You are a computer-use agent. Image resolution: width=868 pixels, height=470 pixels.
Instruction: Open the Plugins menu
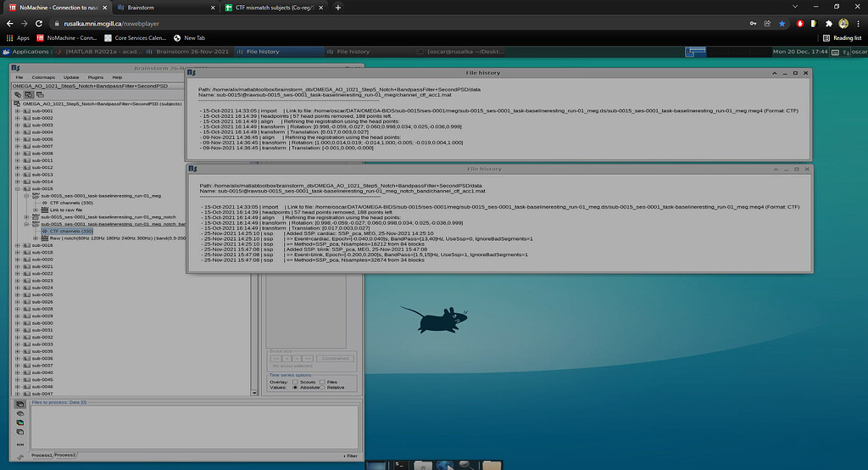coord(97,77)
